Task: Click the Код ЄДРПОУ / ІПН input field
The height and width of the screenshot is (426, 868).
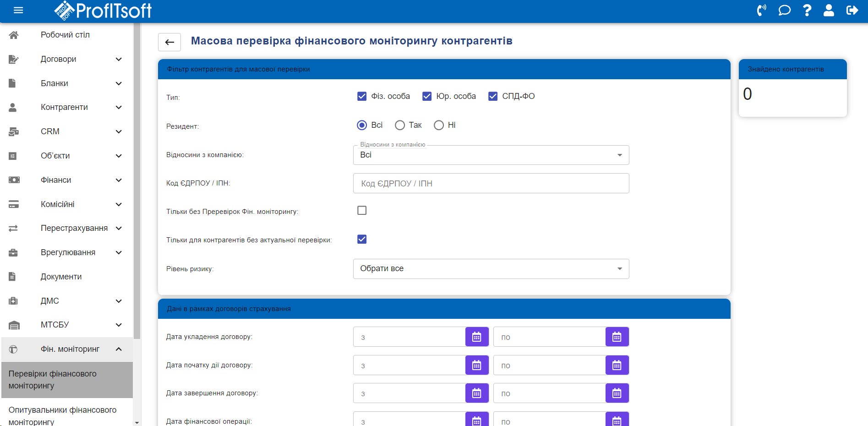Action: [491, 184]
